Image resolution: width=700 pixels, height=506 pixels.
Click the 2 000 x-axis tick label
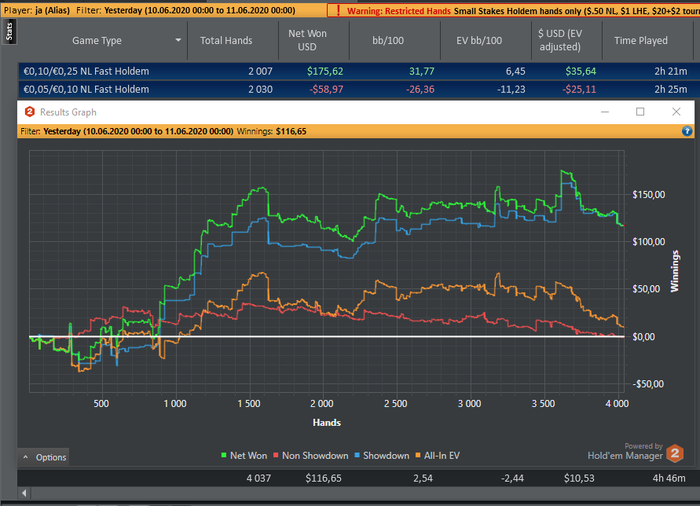click(321, 404)
